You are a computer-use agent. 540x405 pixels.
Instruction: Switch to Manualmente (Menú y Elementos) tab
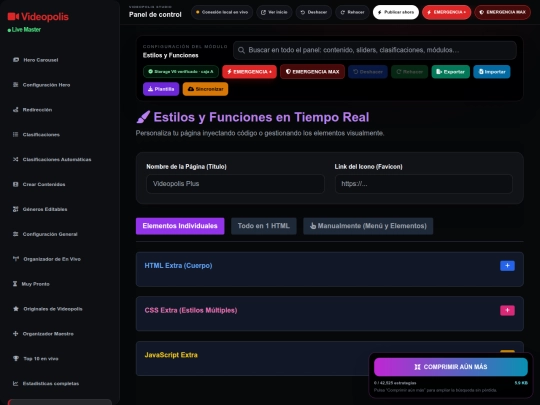[368, 226]
